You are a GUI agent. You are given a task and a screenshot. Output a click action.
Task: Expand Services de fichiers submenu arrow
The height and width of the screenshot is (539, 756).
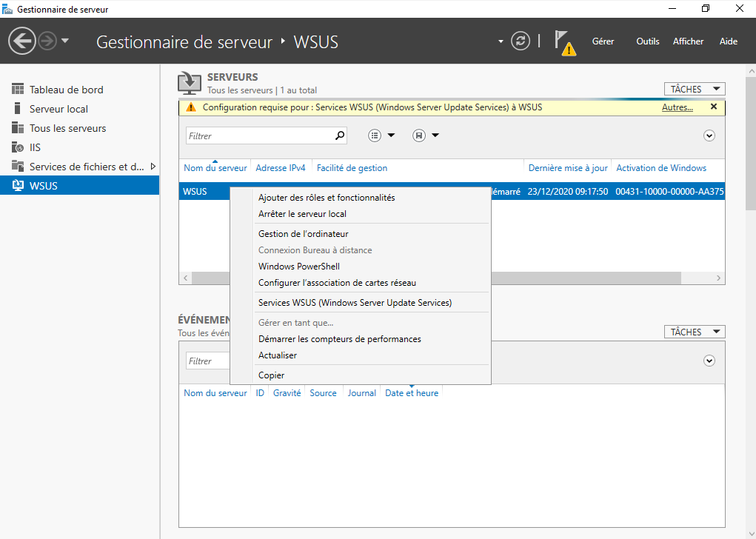click(x=153, y=167)
